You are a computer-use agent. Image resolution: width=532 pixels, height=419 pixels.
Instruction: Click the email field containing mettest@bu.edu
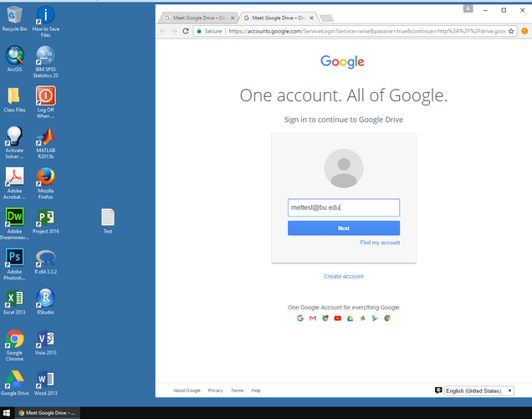tap(344, 207)
